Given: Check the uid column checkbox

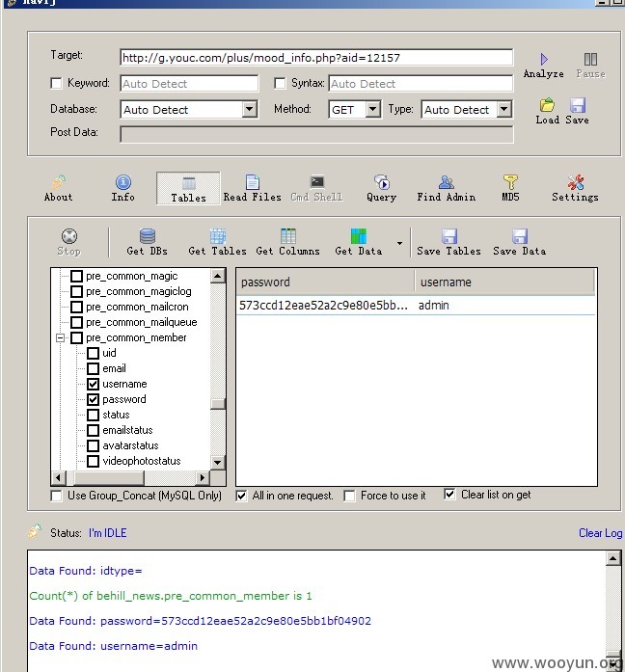Looking at the screenshot, I should pyautogui.click(x=93, y=353).
